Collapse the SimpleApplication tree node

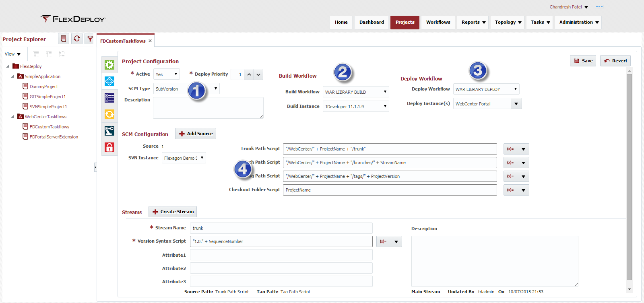(12, 76)
